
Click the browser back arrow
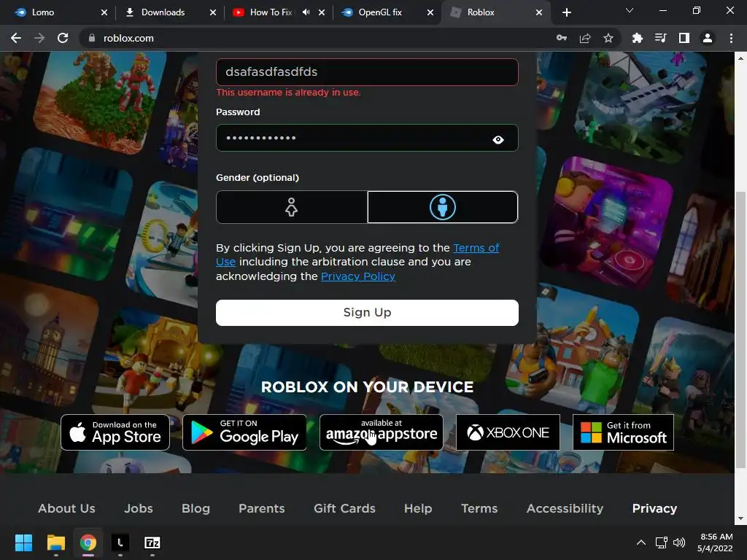click(x=16, y=38)
